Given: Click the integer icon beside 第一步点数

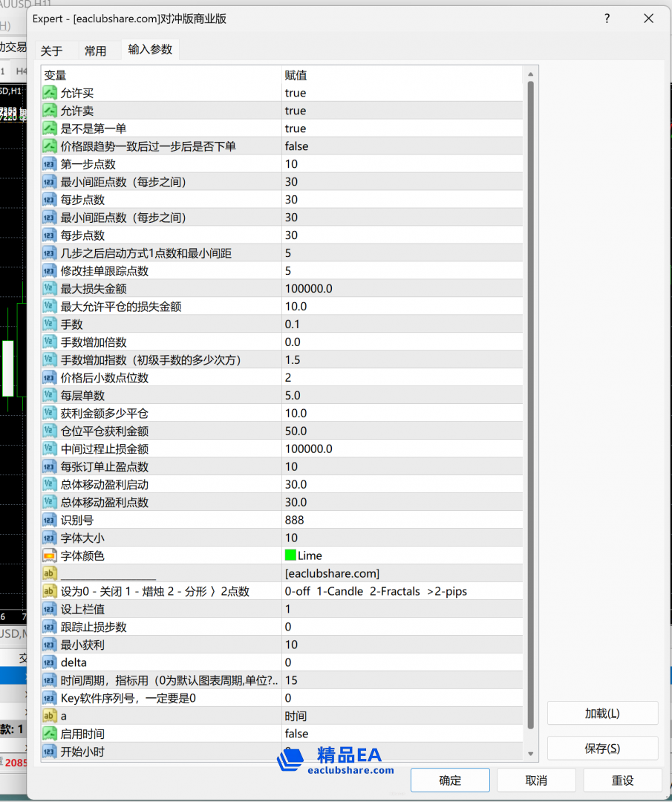Looking at the screenshot, I should coord(50,164).
